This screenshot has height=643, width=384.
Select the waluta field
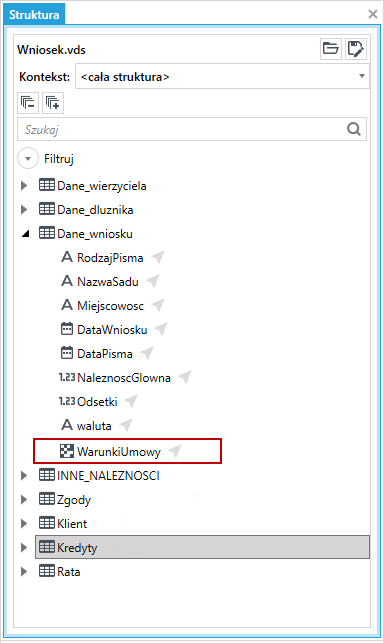[x=94, y=426]
